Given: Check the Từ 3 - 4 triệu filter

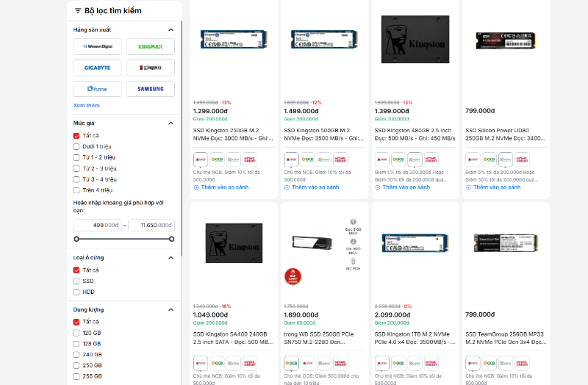Looking at the screenshot, I should [x=76, y=179].
